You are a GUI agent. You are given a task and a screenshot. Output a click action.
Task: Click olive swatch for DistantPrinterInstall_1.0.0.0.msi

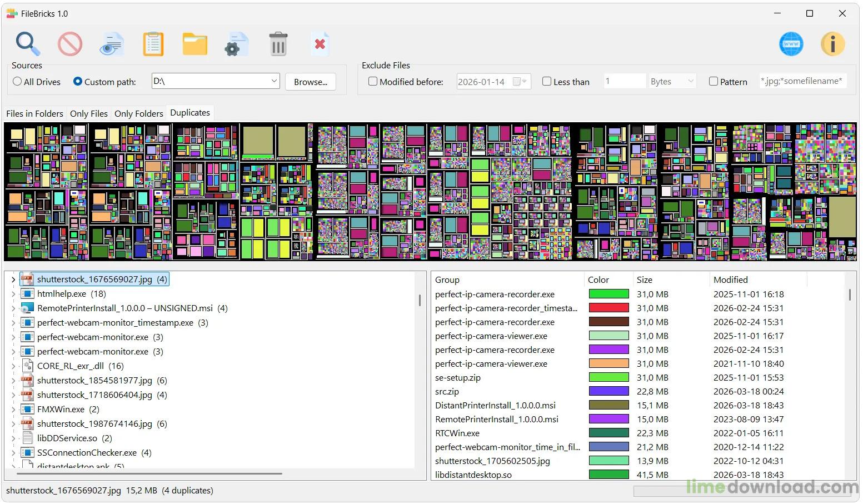(609, 405)
